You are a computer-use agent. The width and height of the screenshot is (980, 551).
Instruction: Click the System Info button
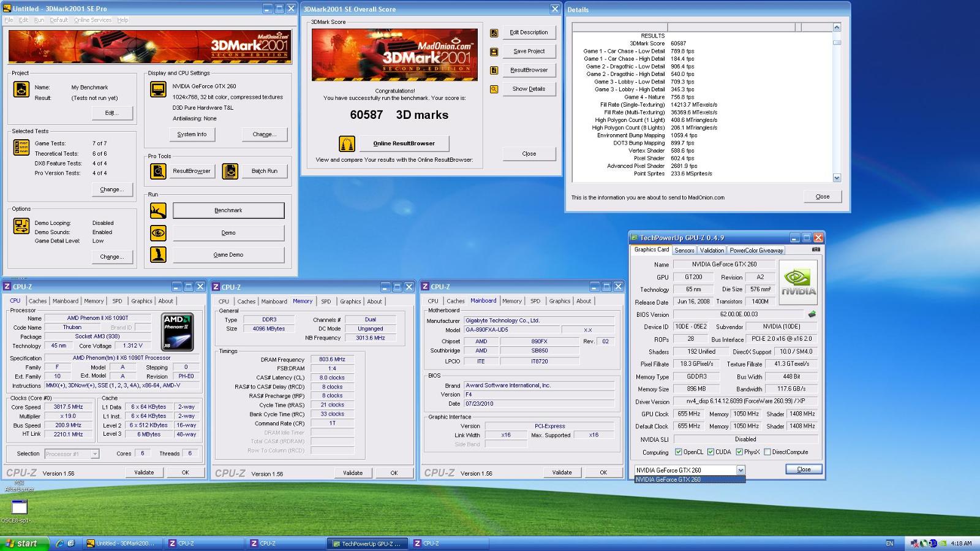(x=192, y=134)
